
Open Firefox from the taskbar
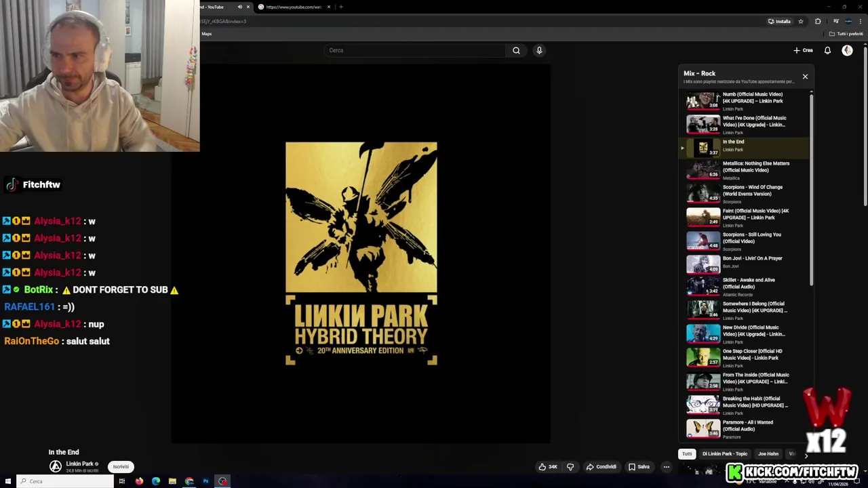[139, 481]
